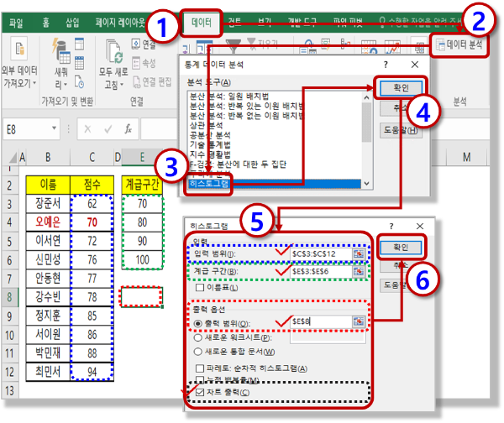This screenshot has width=504, height=423.
Task: Select 기술 통계법 in the tool list
Action: pos(209,144)
